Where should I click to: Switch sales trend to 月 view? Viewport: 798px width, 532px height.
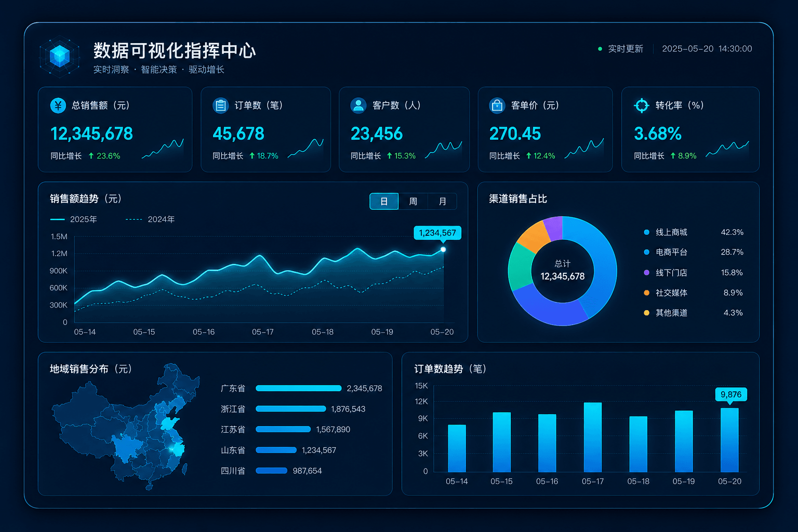[442, 201]
